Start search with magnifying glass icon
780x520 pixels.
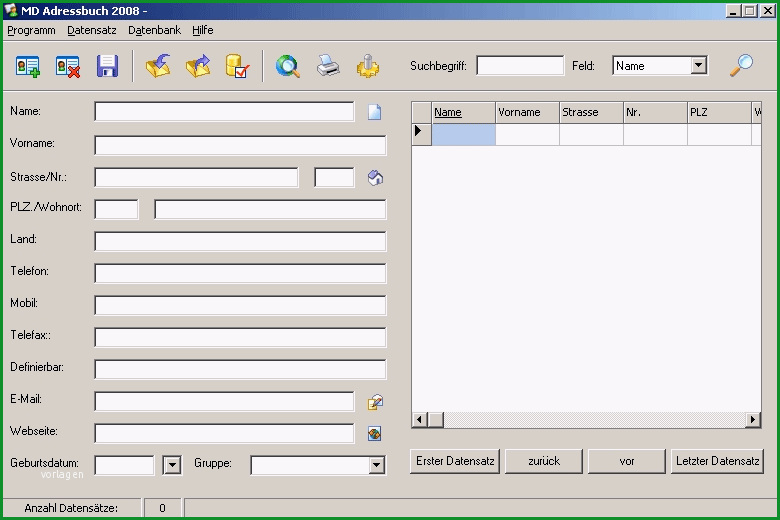(x=741, y=65)
